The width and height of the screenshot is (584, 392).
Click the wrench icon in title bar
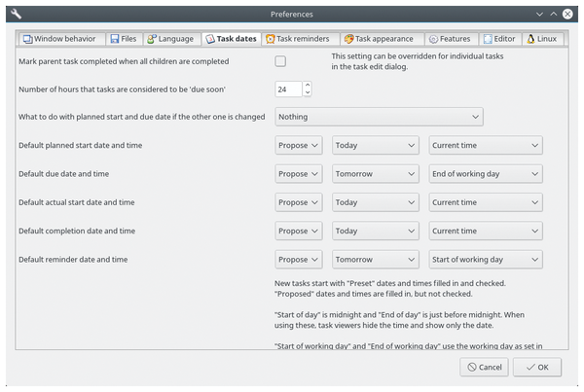[16, 15]
